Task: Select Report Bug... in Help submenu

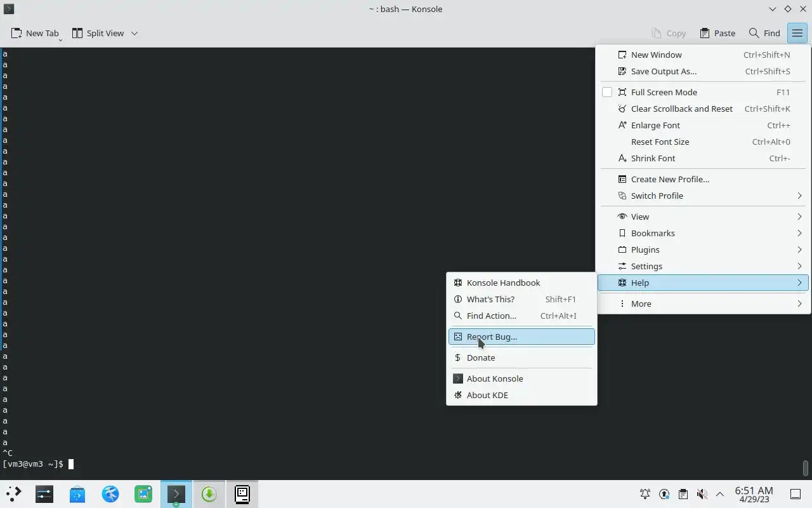Action: [521, 337]
